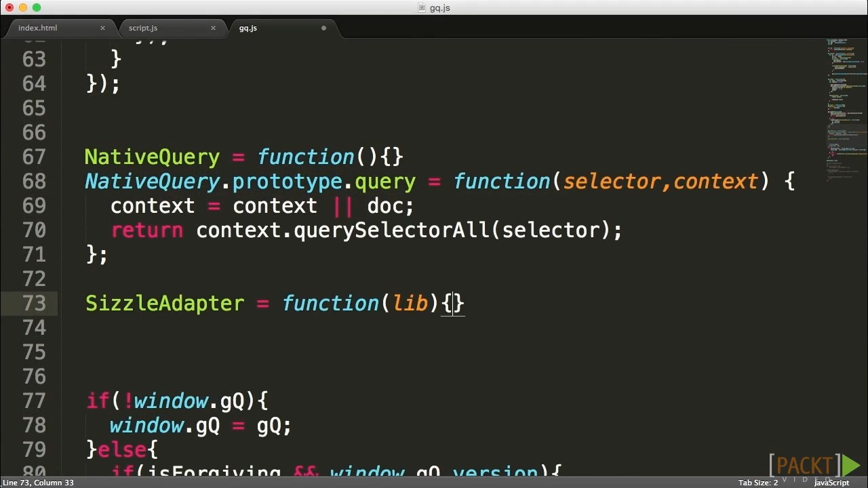Click the else keyword on line 79
This screenshot has height=488, width=868.
(122, 450)
